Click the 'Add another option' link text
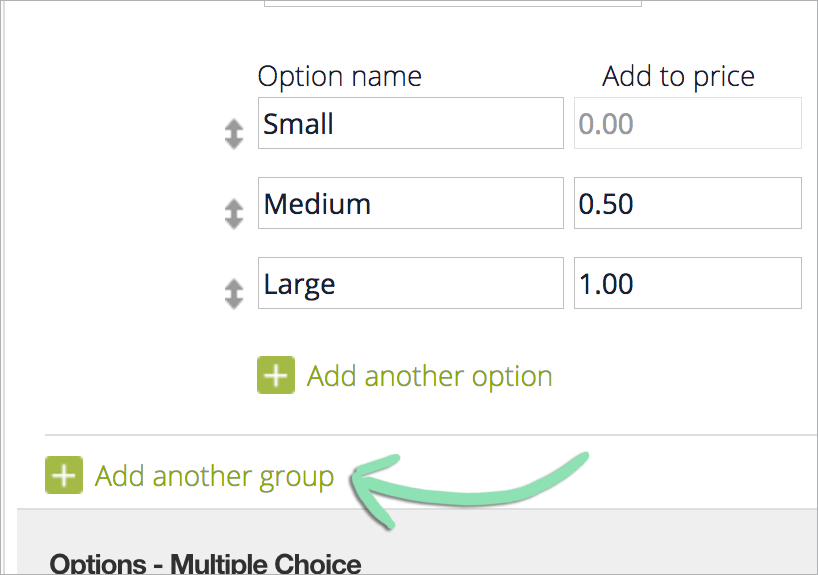 tap(429, 376)
